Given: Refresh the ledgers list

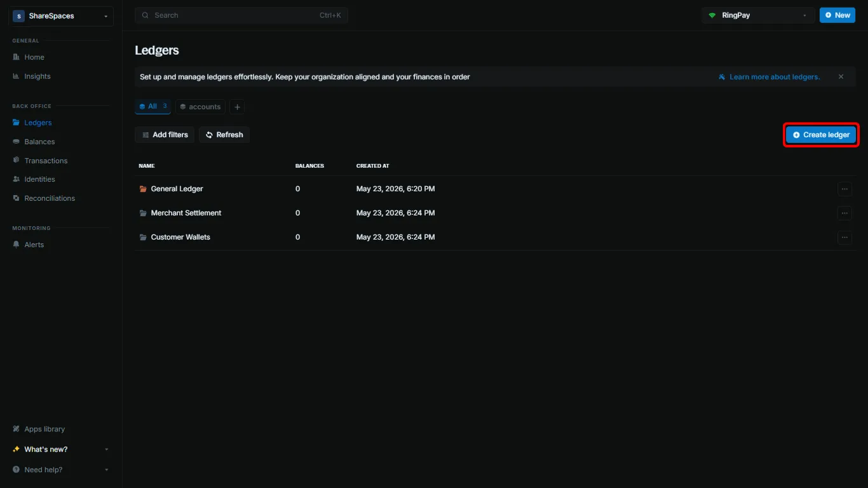Looking at the screenshot, I should point(224,135).
